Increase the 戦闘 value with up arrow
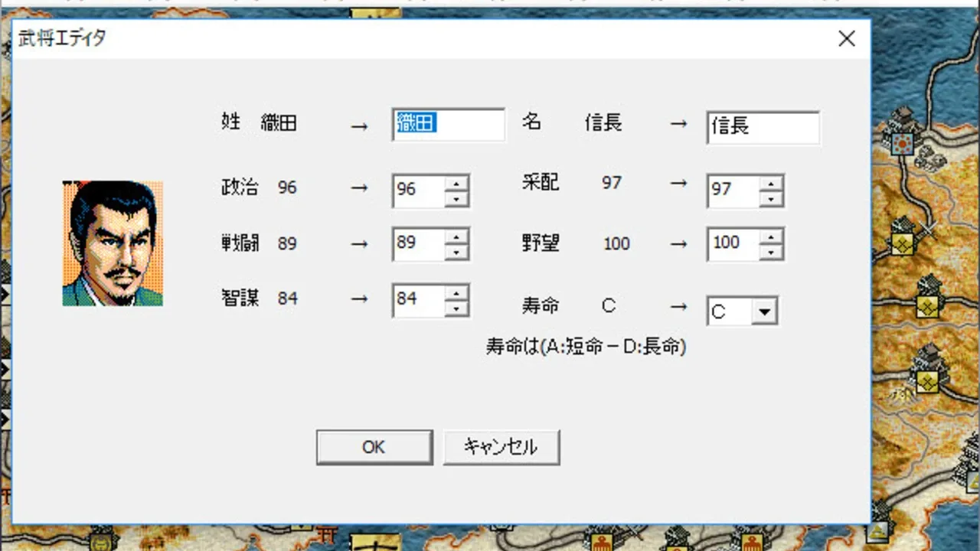This screenshot has width=980, height=551. point(456,236)
